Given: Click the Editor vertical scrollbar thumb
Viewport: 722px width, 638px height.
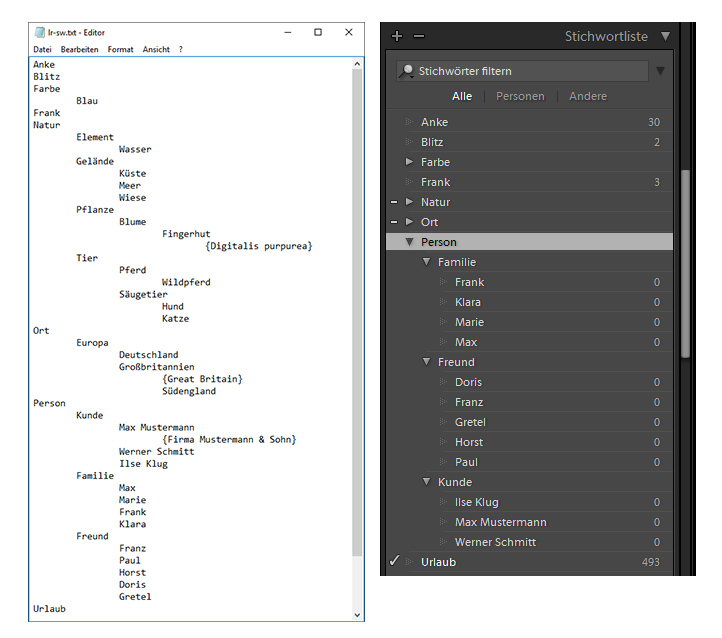Looking at the screenshot, I should click(x=357, y=313).
